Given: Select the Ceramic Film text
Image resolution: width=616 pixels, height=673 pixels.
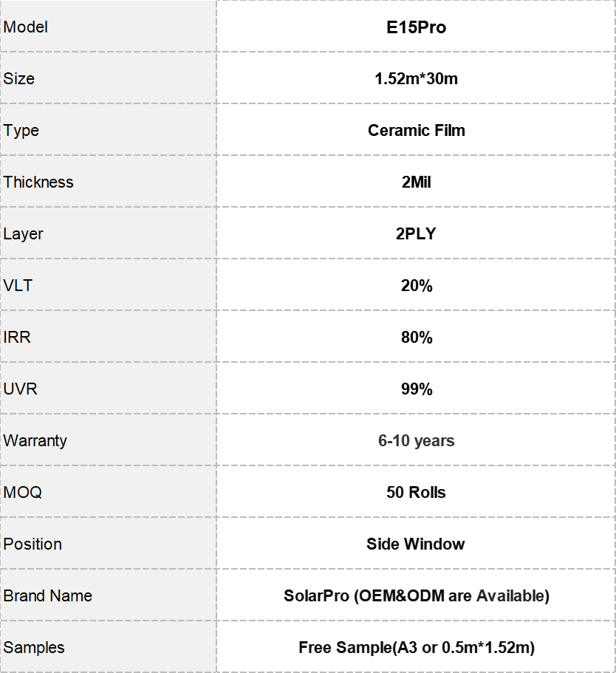Looking at the screenshot, I should click(416, 131).
